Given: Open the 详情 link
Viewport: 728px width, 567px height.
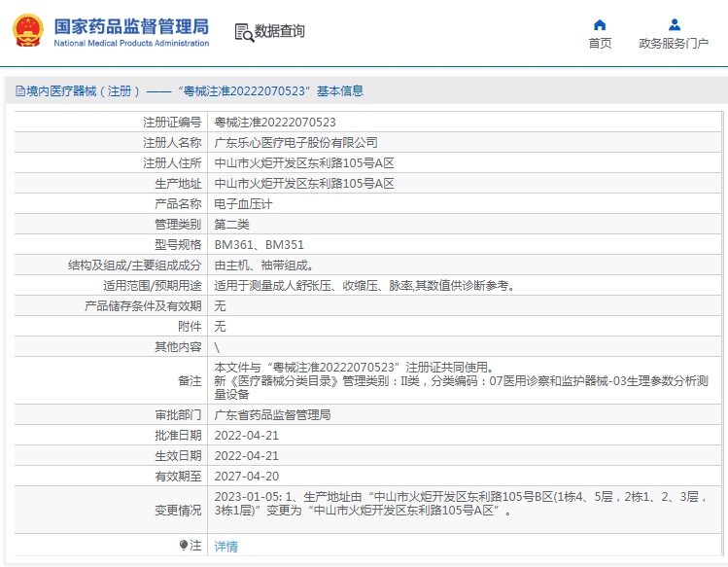Looking at the screenshot, I should [x=226, y=546].
